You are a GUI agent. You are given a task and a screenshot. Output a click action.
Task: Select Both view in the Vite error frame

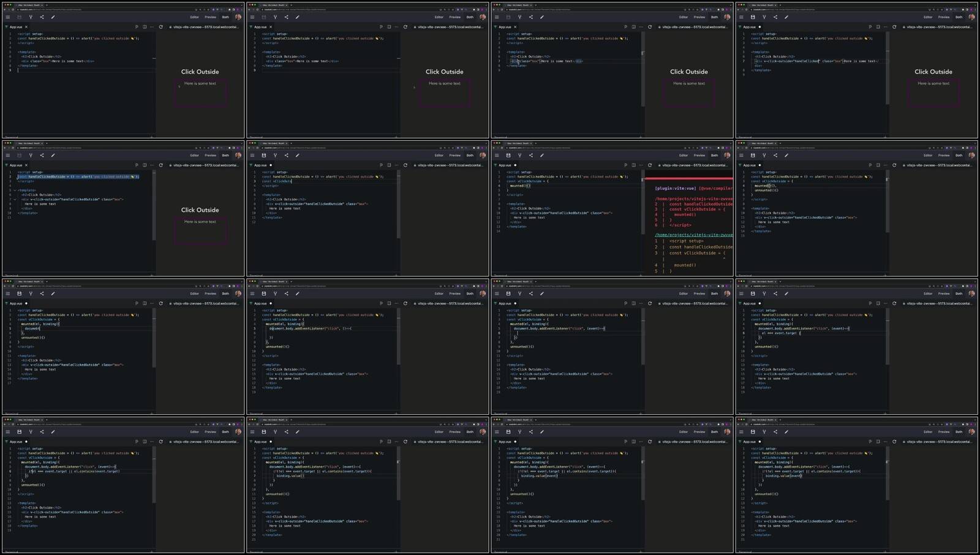coord(714,156)
